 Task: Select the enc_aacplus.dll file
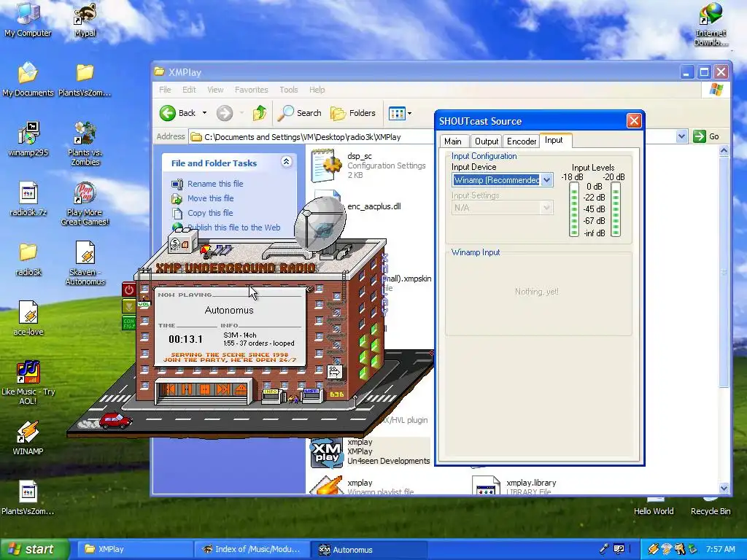373,206
